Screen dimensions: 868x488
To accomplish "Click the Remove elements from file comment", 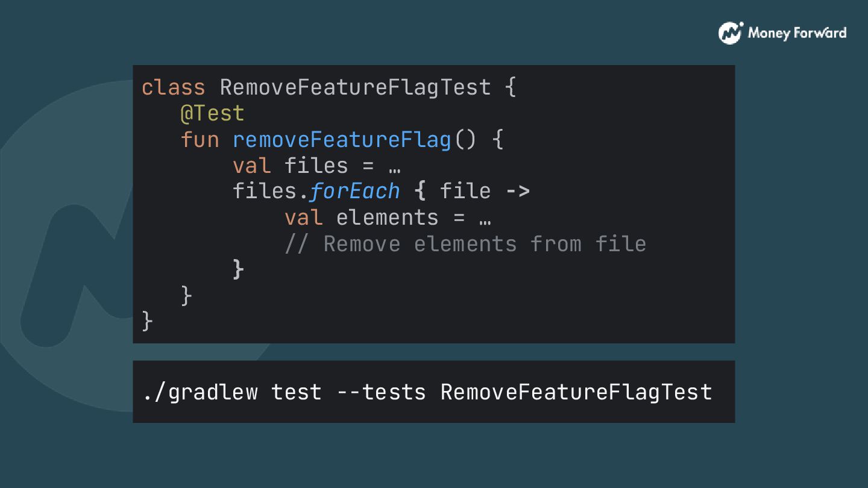I will point(465,244).
